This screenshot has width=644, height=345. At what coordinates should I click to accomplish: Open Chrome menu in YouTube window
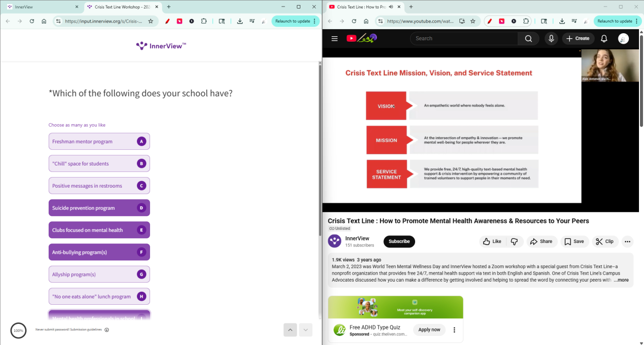click(x=636, y=21)
